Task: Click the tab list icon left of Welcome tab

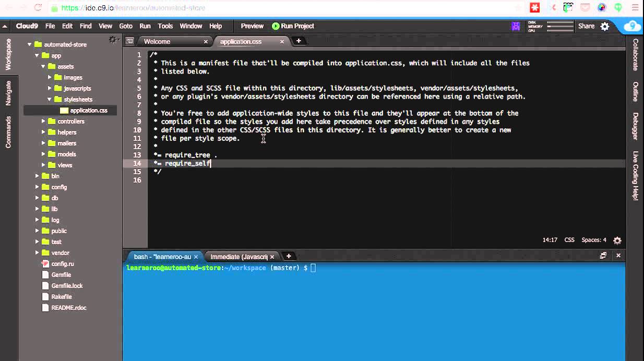Action: (x=129, y=41)
